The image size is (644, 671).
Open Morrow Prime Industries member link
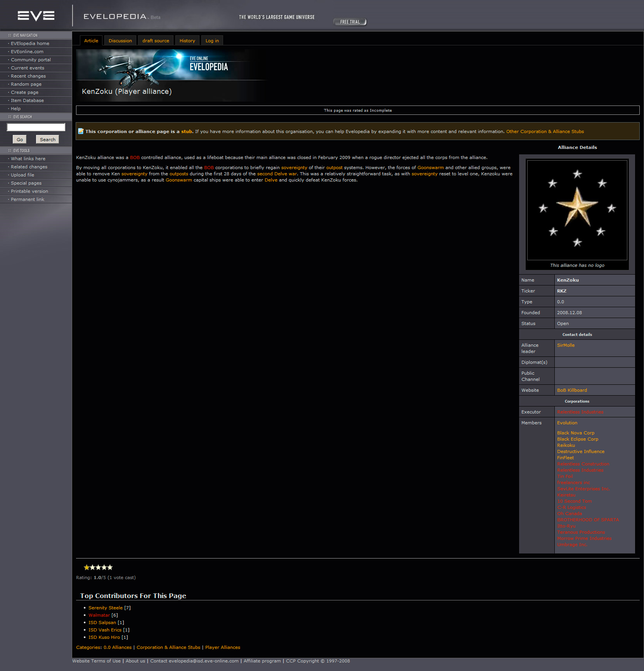point(584,538)
